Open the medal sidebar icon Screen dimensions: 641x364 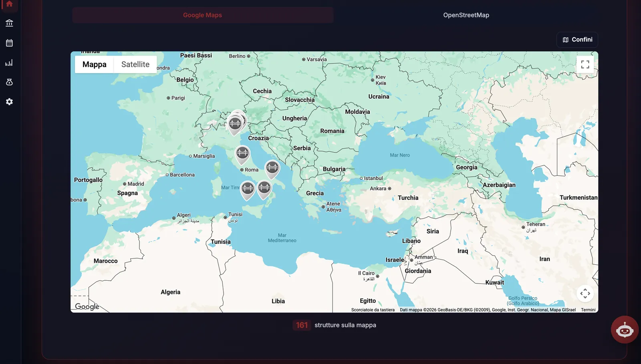9,82
